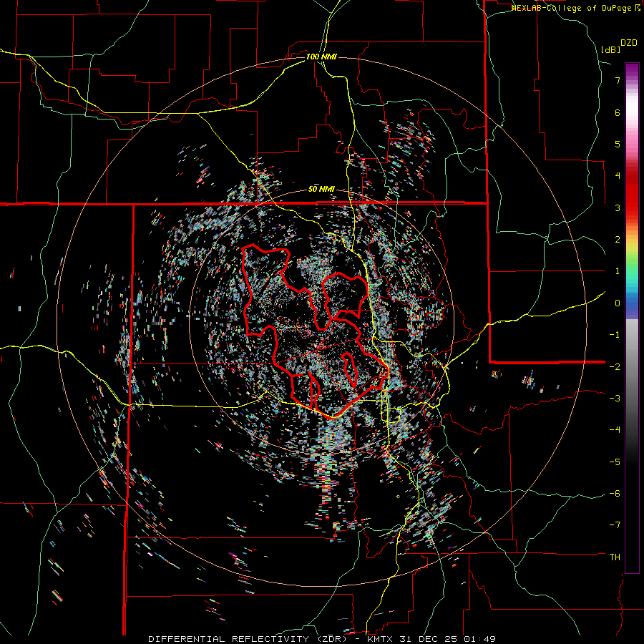Click the 100 NMI range ring label
The width and height of the screenshot is (644, 644).
(x=321, y=57)
